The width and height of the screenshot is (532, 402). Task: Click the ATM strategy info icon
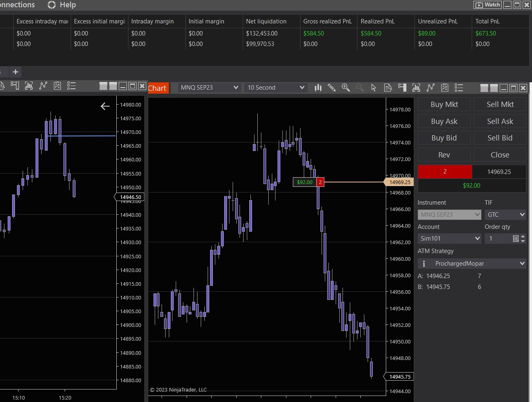pos(424,264)
